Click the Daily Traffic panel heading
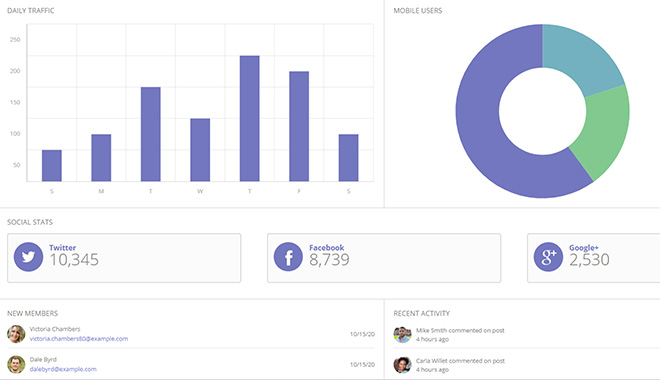 pyautogui.click(x=31, y=11)
